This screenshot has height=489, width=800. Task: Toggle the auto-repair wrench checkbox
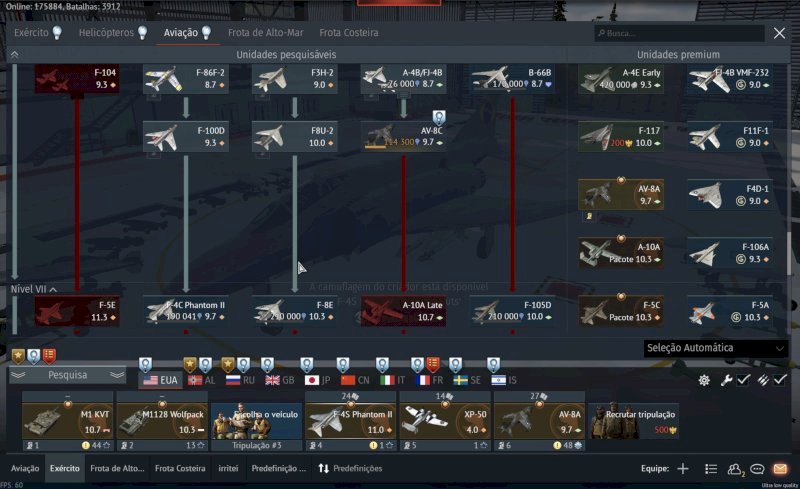click(x=743, y=380)
